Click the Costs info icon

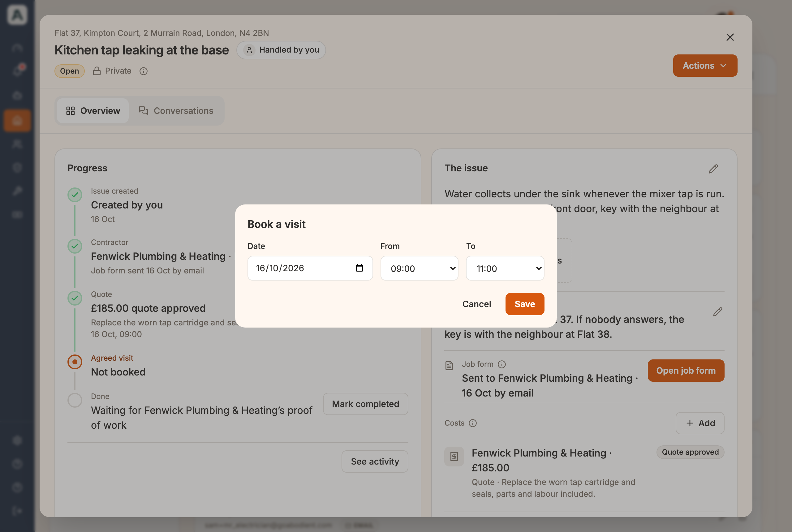[472, 423]
